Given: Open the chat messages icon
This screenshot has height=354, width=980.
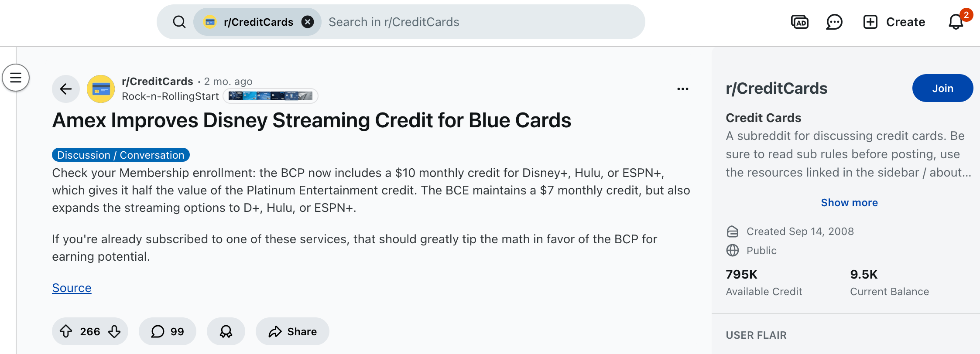Looking at the screenshot, I should coord(834,22).
